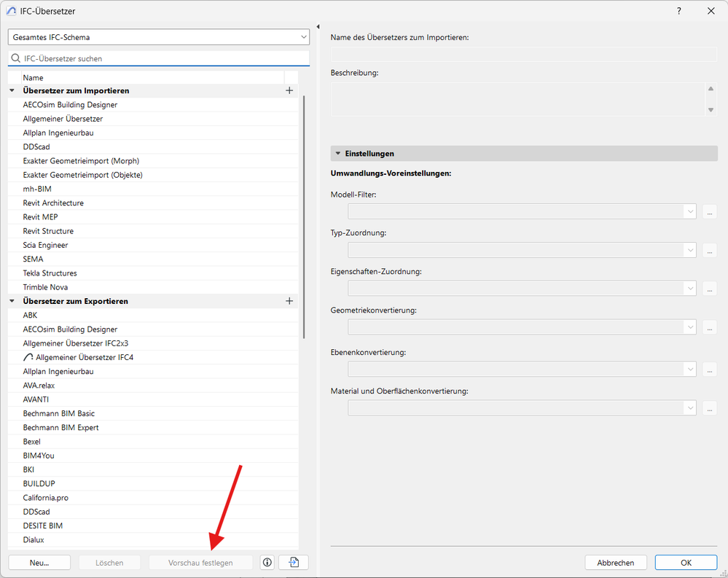Collapse the Einstellungen section
Image resolution: width=728 pixels, height=578 pixels.
pyautogui.click(x=338, y=153)
